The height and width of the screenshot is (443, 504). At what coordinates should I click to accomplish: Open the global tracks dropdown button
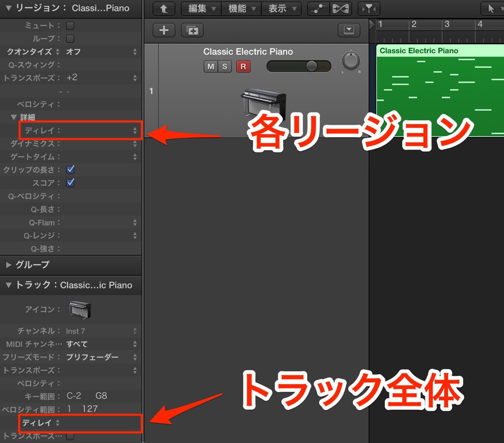(349, 30)
